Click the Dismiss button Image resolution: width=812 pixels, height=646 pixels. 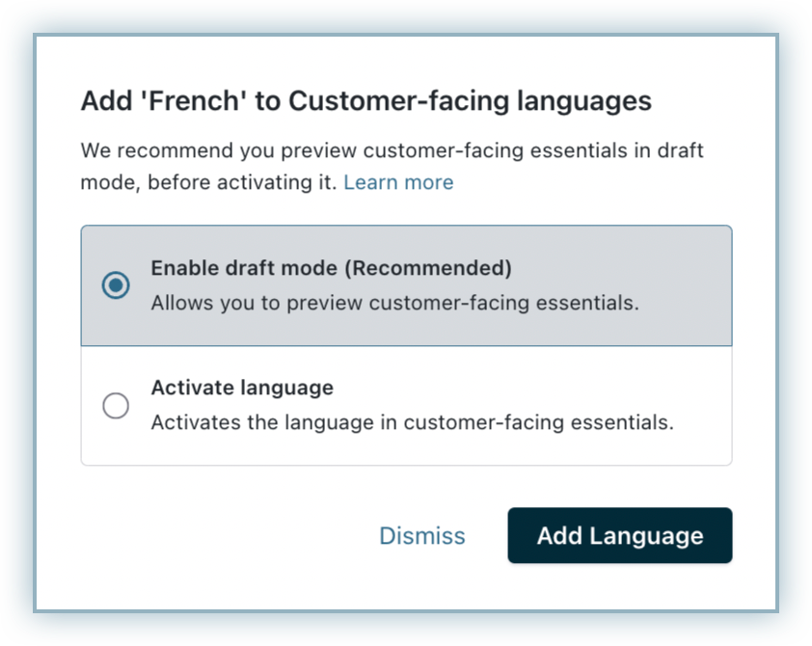pos(422,536)
